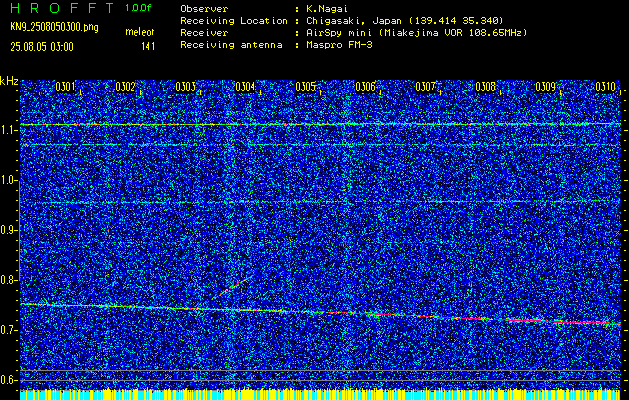The width and height of the screenshot is (629, 400).
Task: Click the 0.7 kHz axis label
Action: (7, 330)
